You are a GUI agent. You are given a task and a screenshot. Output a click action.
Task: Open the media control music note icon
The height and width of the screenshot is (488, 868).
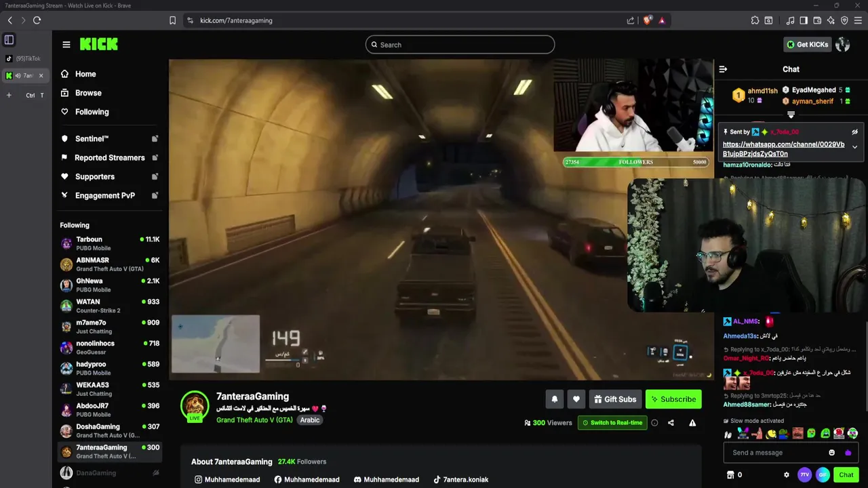(x=790, y=20)
